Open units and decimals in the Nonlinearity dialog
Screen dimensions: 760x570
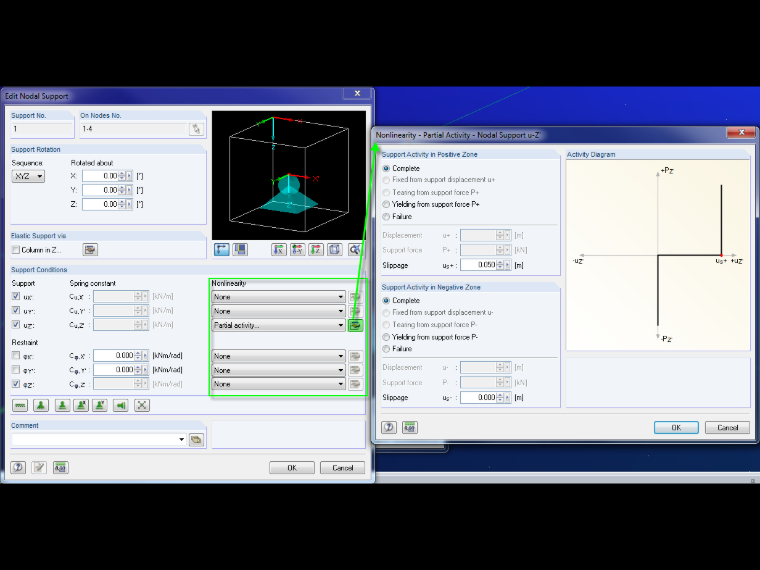(410, 427)
